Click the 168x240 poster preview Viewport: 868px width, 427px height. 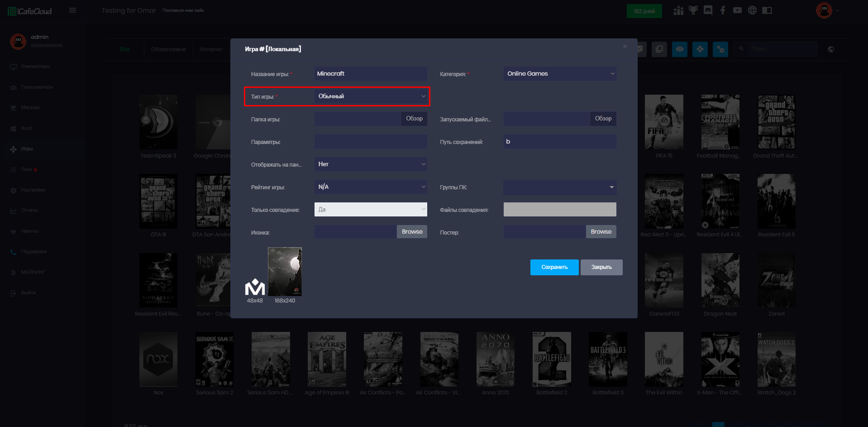(285, 272)
